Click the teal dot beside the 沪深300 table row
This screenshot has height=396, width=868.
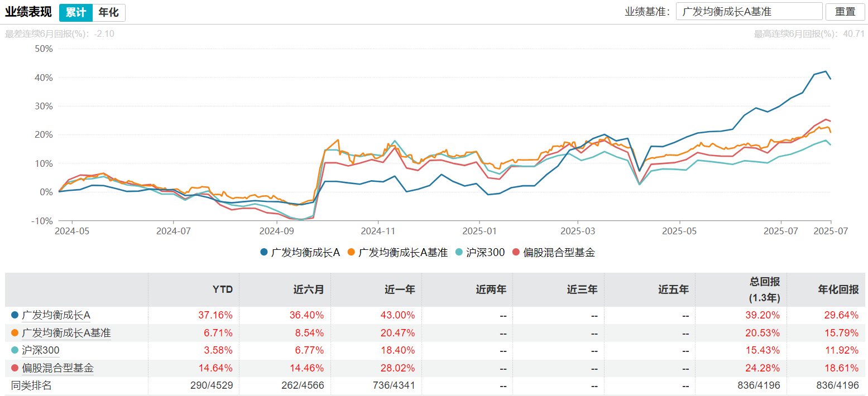pos(15,351)
